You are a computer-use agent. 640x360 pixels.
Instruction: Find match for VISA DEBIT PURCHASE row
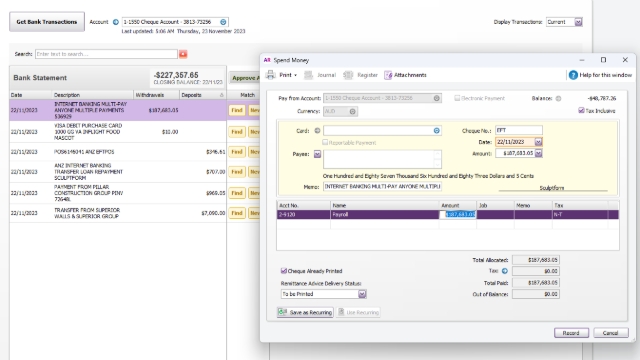click(x=237, y=132)
